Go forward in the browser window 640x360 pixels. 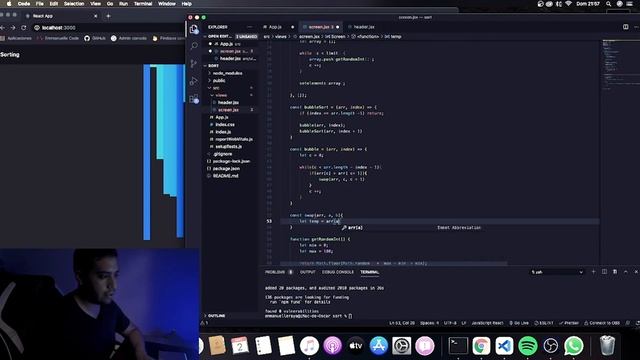13,28
